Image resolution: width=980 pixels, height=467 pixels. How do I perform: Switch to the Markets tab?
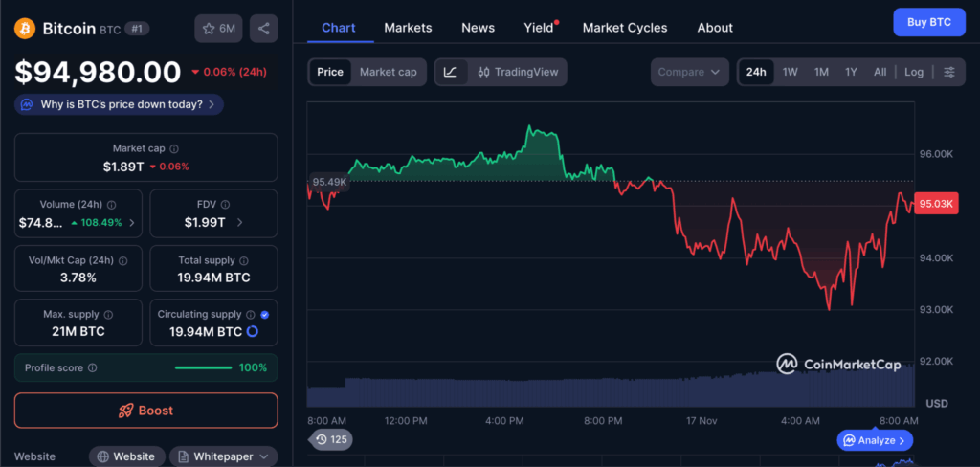[x=408, y=28]
